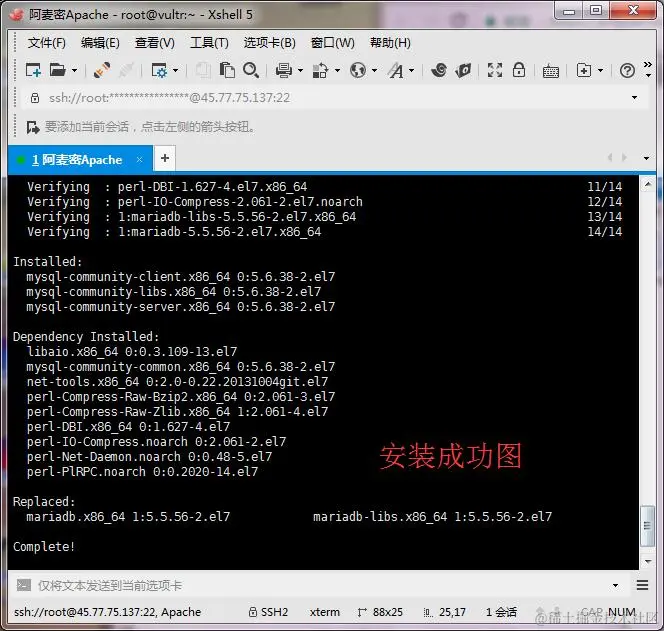Click the Xshell app icon in title bar
The image size is (664, 631).
[17, 14]
